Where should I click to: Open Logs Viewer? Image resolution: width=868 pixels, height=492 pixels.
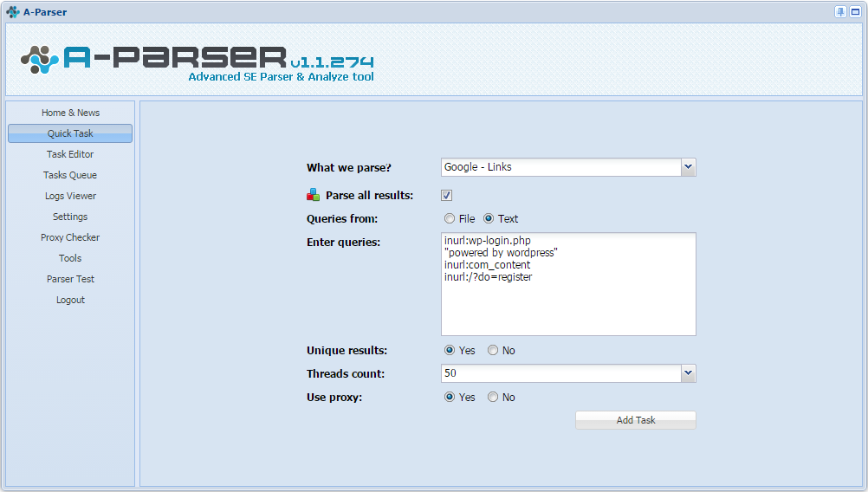(x=70, y=196)
